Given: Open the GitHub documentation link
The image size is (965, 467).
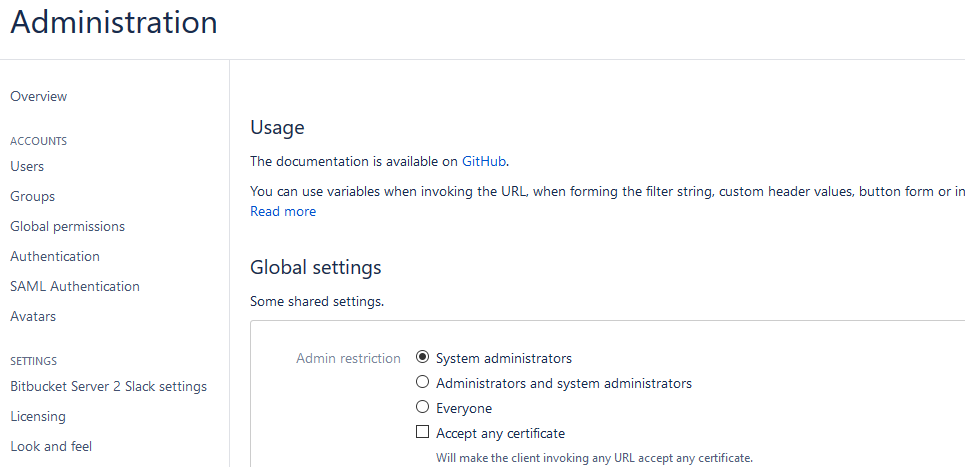Looking at the screenshot, I should pos(484,160).
